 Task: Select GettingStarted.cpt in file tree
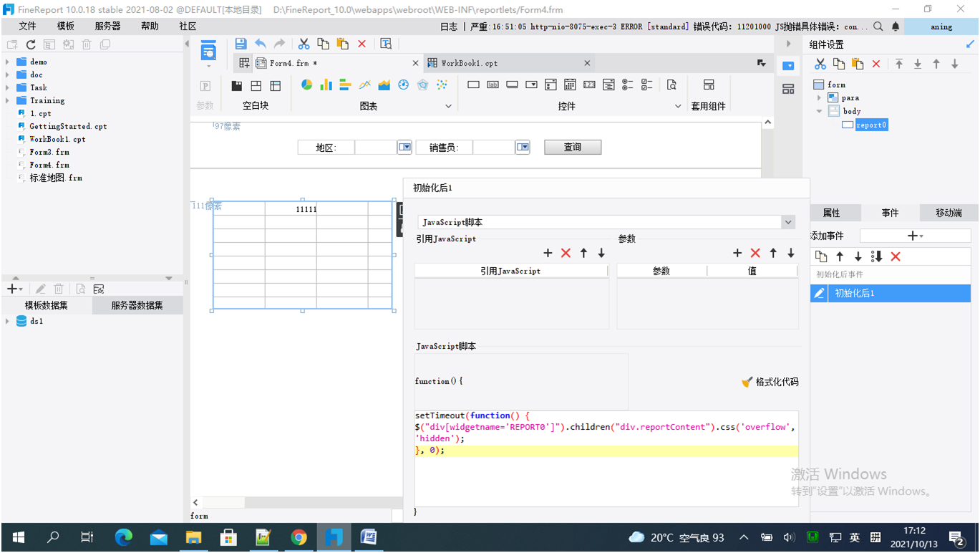tap(68, 126)
